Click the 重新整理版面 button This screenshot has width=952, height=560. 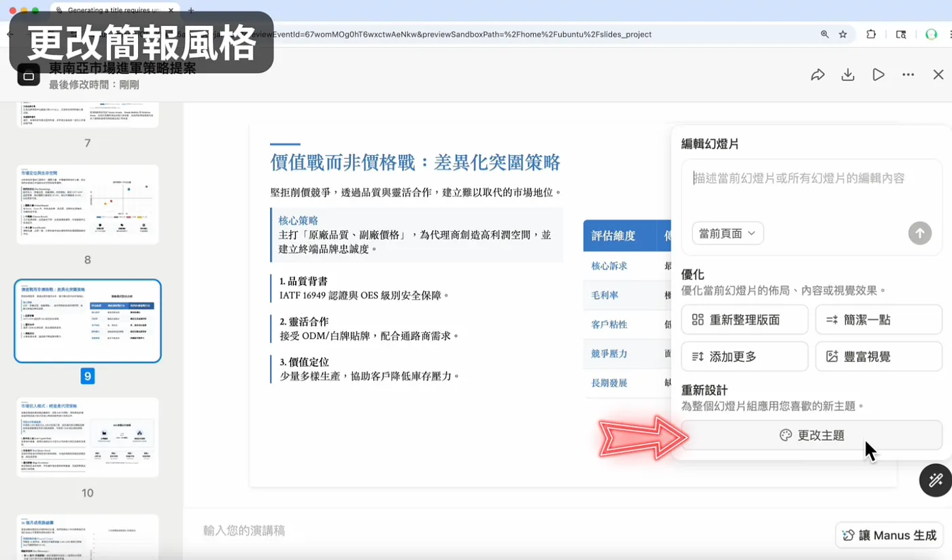(x=745, y=319)
